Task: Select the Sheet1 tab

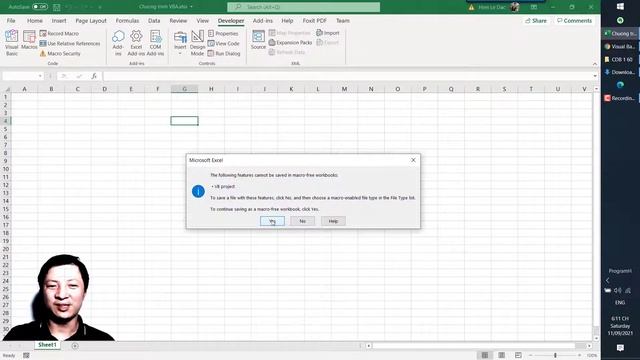Action: point(47,345)
